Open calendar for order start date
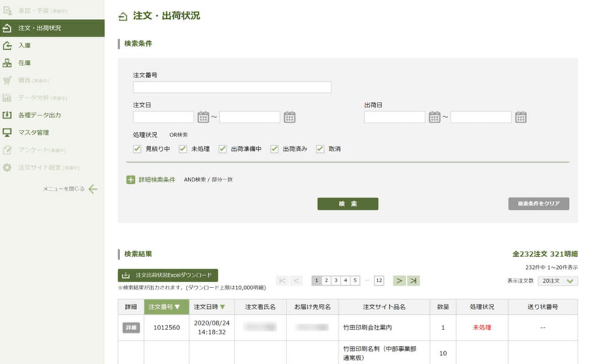The width and height of the screenshot is (592, 364). pyautogui.click(x=203, y=117)
